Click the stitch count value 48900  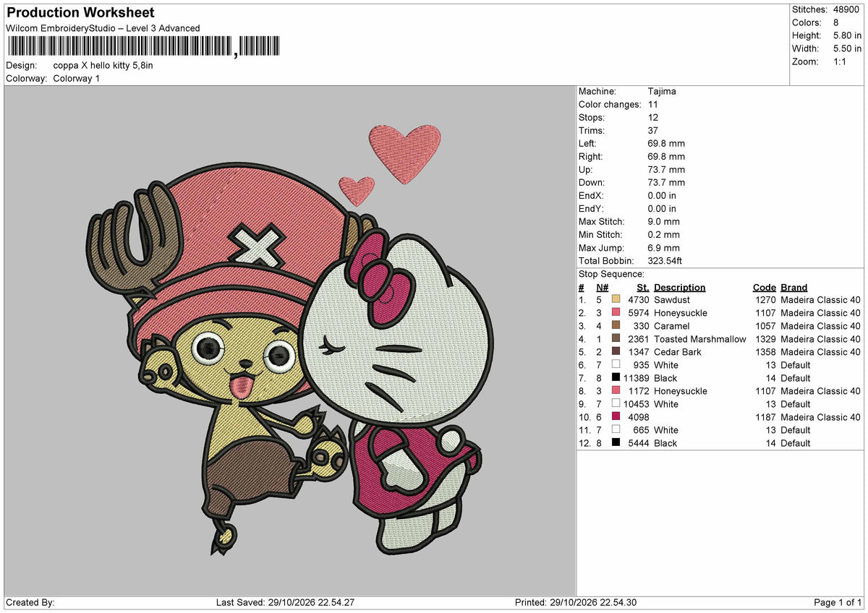click(847, 9)
